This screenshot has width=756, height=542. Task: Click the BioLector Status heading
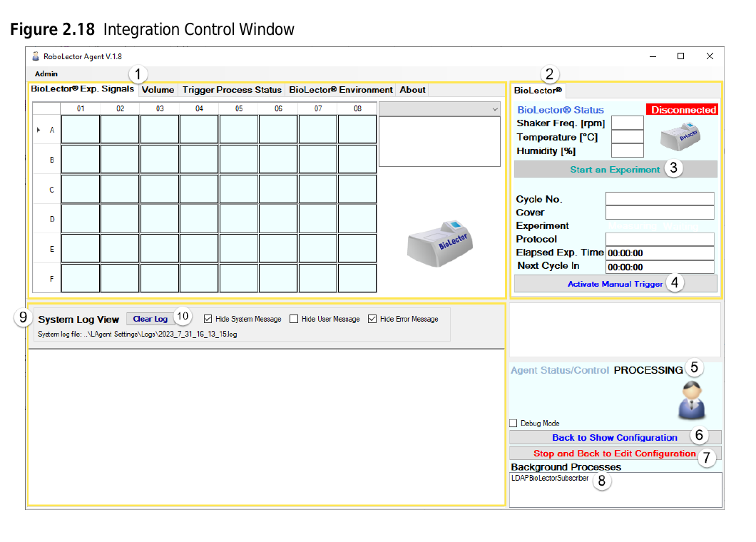pyautogui.click(x=561, y=110)
